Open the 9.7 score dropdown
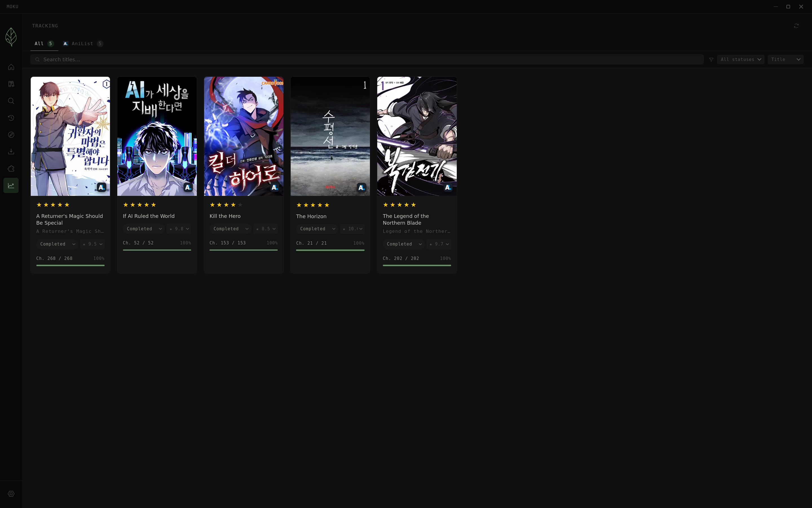The height and width of the screenshot is (508, 812). (x=439, y=244)
